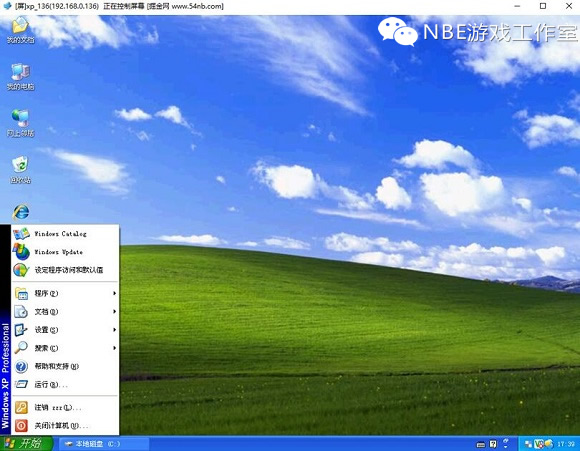
Task: Click the Documents menu icon
Action: coord(21,312)
